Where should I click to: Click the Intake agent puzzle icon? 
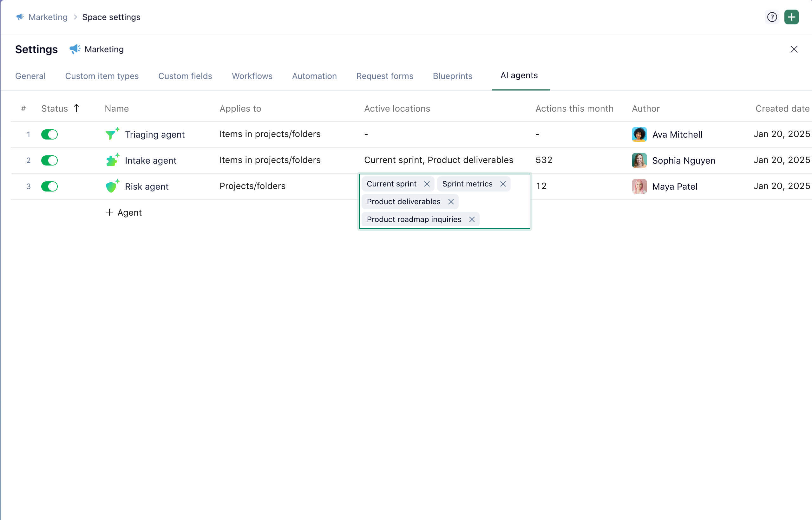point(112,160)
